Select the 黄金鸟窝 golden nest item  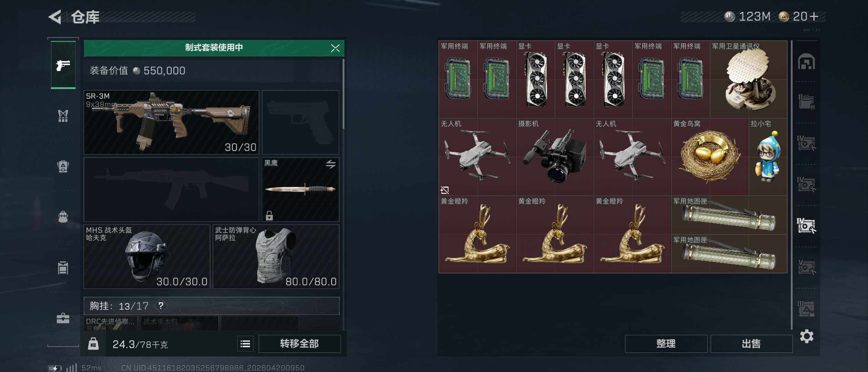710,157
